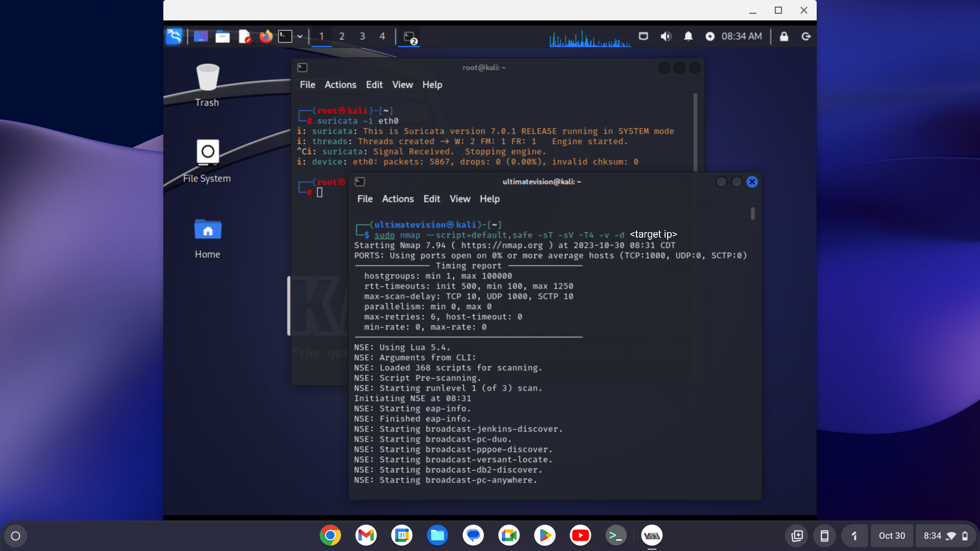The height and width of the screenshot is (551, 980).
Task: Switch to workspace 2
Action: pyautogui.click(x=341, y=36)
